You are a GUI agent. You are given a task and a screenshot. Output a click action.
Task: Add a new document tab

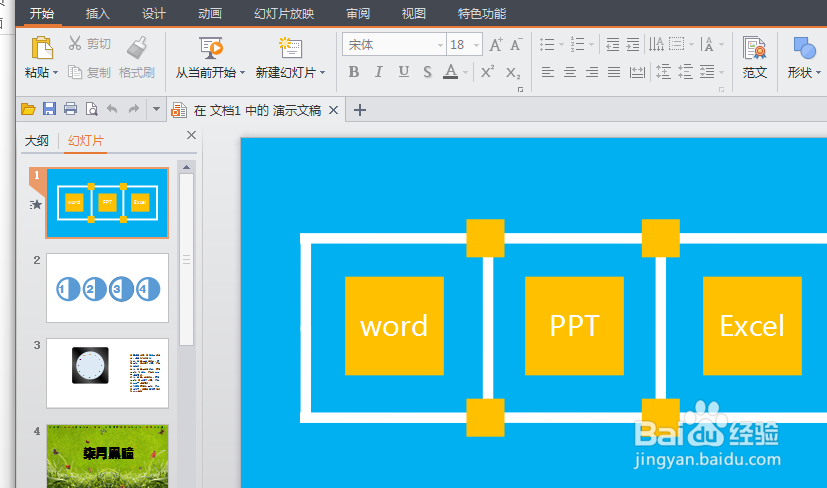(x=360, y=110)
